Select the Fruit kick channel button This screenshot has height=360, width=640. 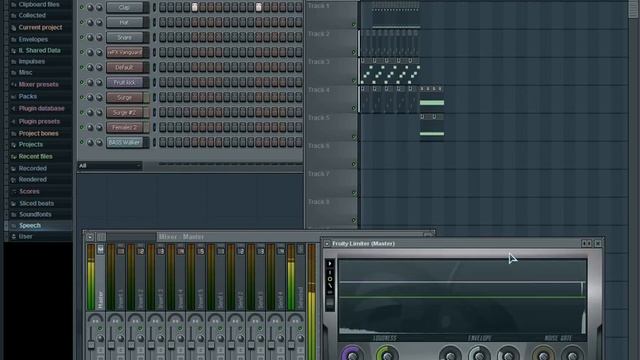pos(124,82)
